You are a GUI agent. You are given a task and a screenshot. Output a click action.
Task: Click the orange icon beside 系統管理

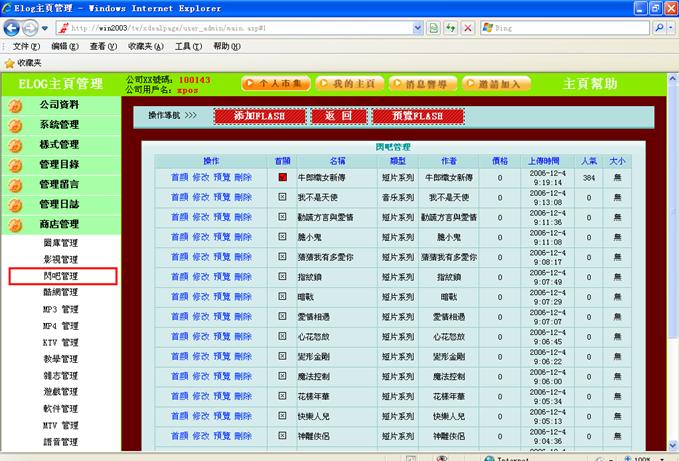point(15,125)
